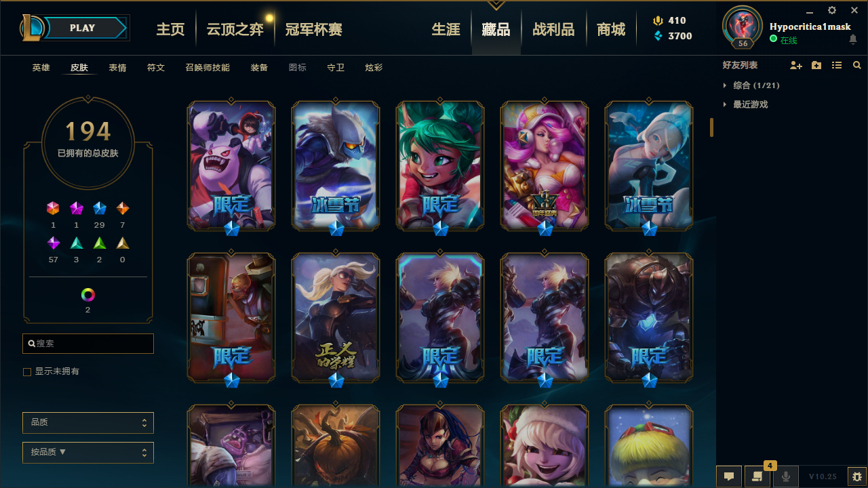Click the skin list scrollbar
The width and height of the screenshot is (868, 488).
pyautogui.click(x=712, y=127)
